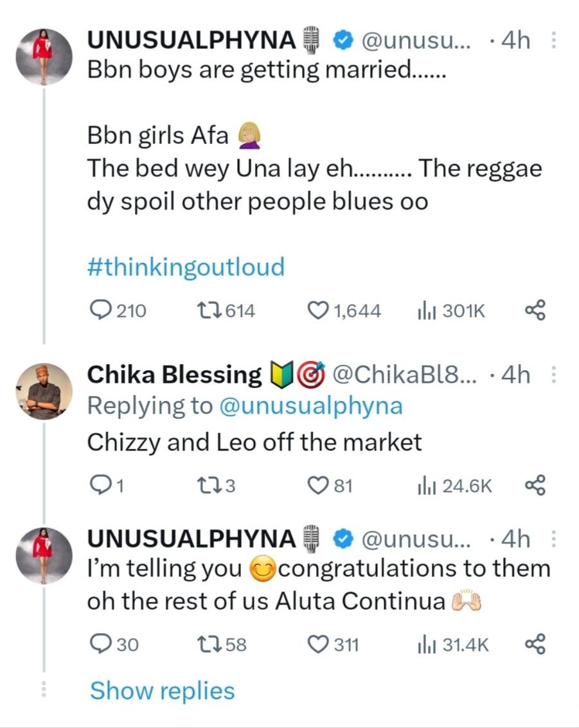Reply to the Aluta Continua tweet

coord(101,644)
